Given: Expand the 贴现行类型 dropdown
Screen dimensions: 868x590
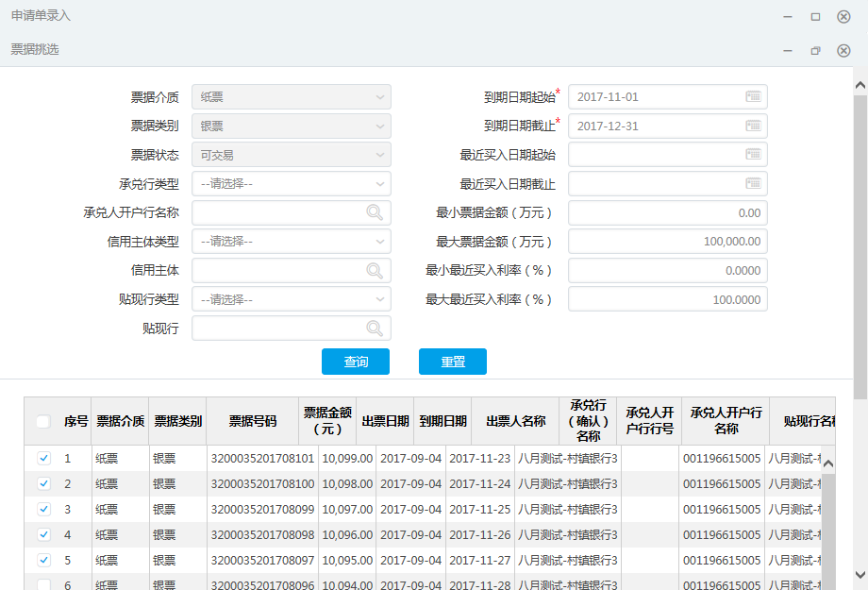Looking at the screenshot, I should (292, 299).
